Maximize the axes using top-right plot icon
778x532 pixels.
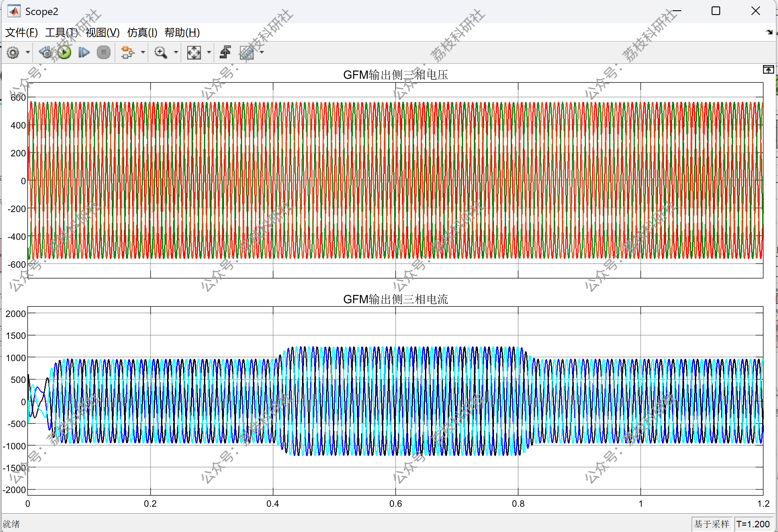point(768,70)
